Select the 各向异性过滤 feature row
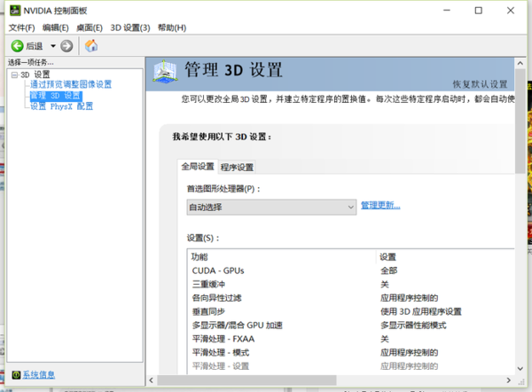The height and width of the screenshot is (392, 532). point(351,298)
